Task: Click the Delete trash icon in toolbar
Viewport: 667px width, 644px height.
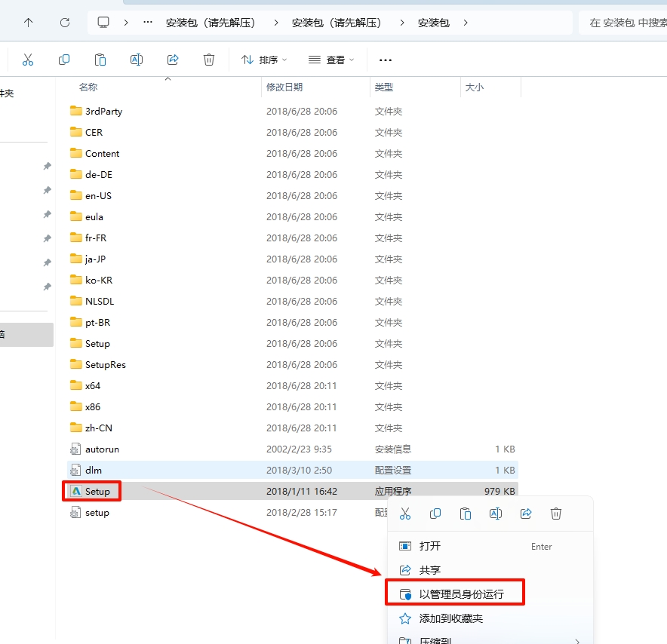Action: coord(209,60)
